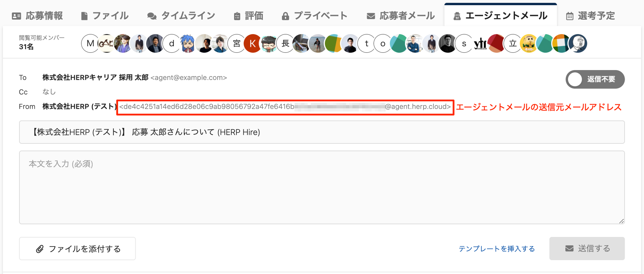Screen dimensions: 644x274
Task: Click the Cc value なし
Action: coord(49,92)
